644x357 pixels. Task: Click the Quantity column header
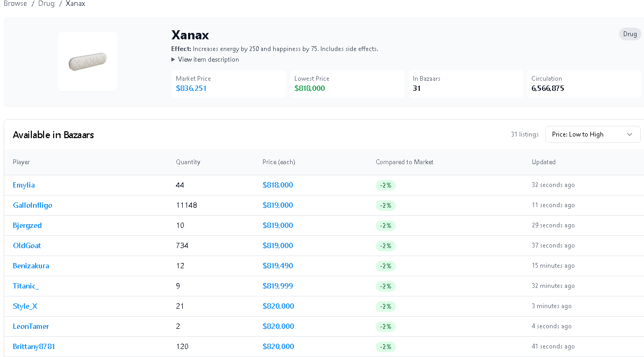[188, 162]
